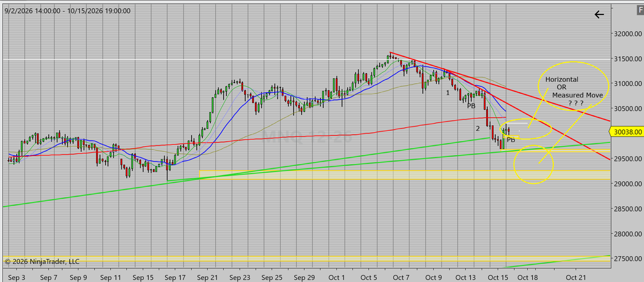Click the Oct 5 date label
The width and height of the screenshot is (644, 282).
[x=369, y=277]
